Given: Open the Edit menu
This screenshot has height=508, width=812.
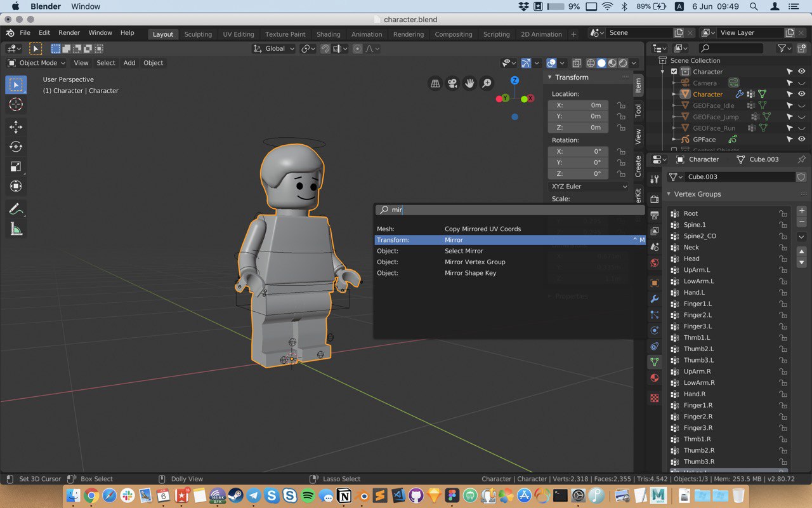Looking at the screenshot, I should 44,33.
